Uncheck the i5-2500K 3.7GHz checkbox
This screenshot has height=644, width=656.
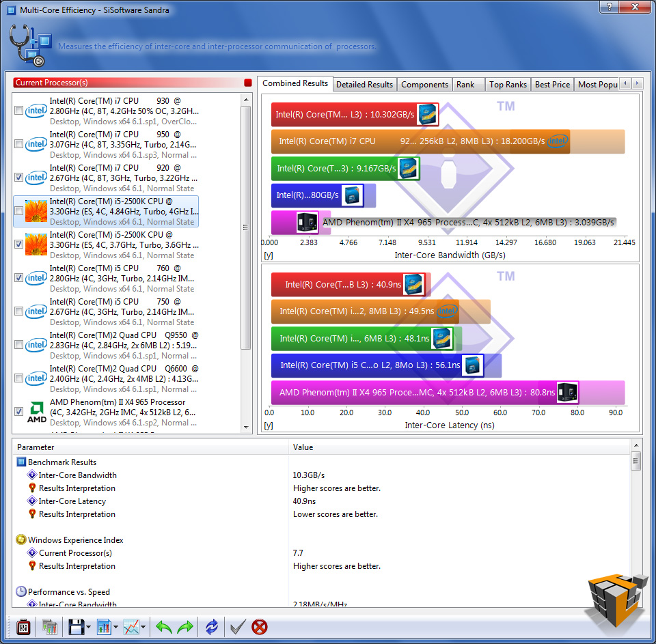pos(19,244)
